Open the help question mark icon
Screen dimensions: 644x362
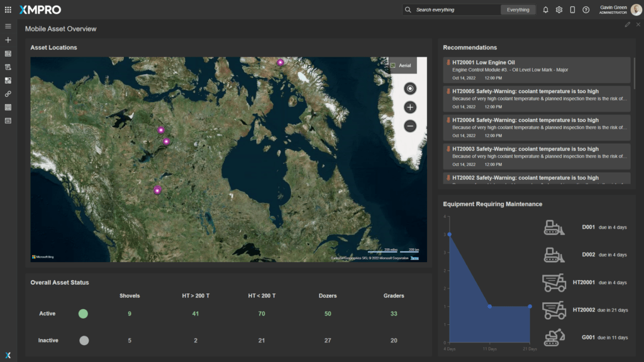pyautogui.click(x=586, y=10)
